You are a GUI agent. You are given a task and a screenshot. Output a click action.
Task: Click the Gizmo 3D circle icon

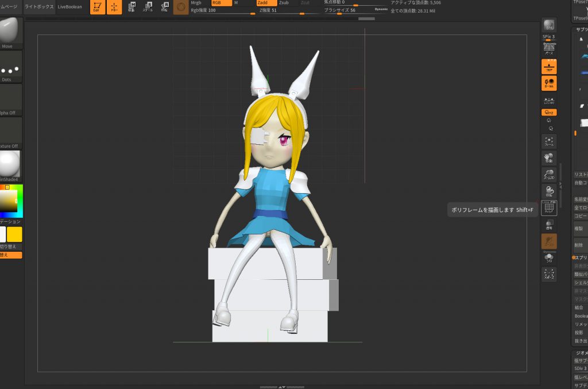pos(181,7)
